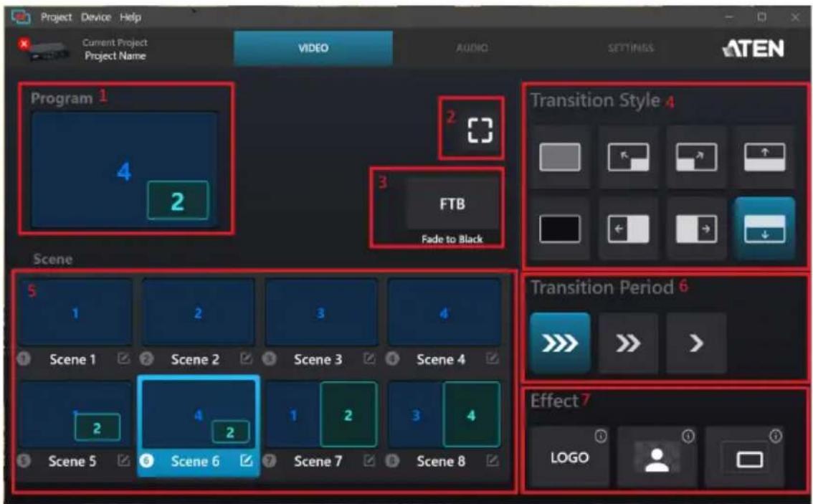Click the Scene 8 label text

(441, 461)
